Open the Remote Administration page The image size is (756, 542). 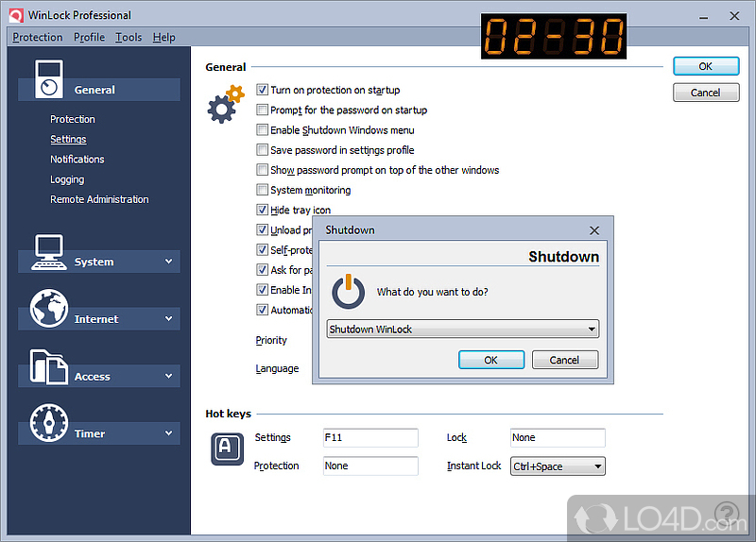(x=99, y=199)
